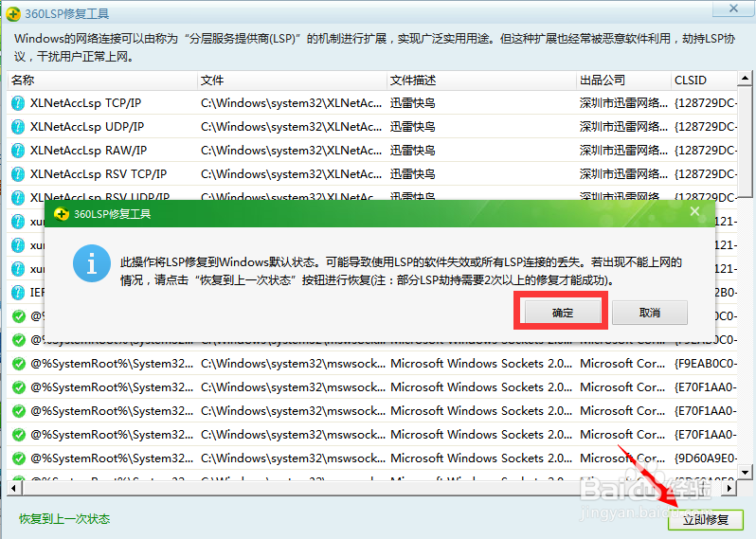The height and width of the screenshot is (539, 756).
Task: Click the left arrow of the horizontal scrollbar
Action: [x=13, y=489]
